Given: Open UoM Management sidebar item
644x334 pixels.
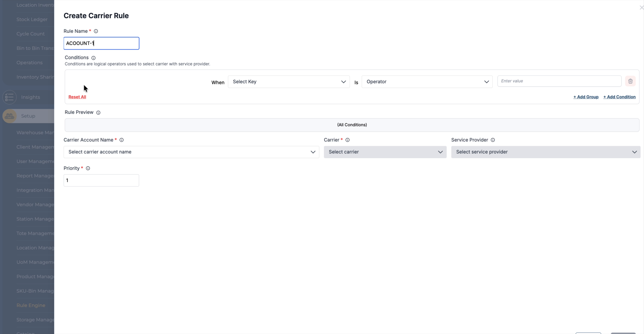Looking at the screenshot, I should 35,262.
